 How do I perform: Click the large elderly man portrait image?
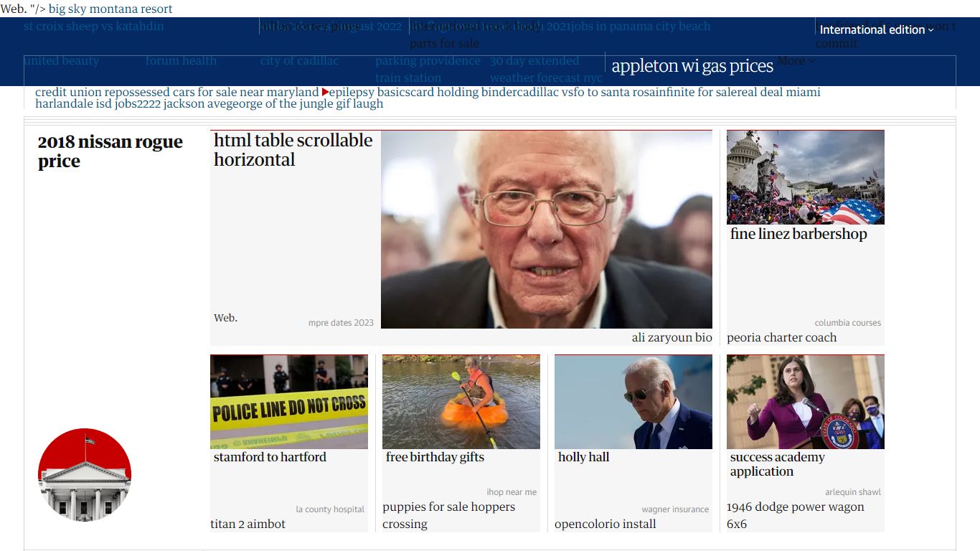547,230
